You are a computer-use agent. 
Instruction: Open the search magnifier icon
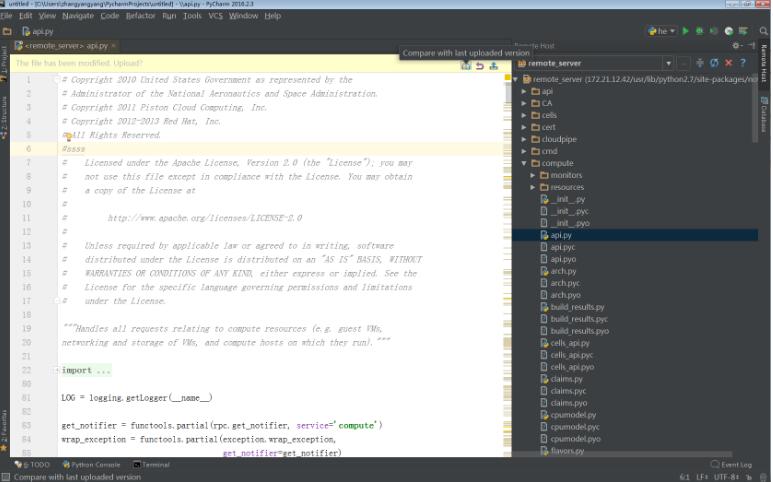coord(763,31)
